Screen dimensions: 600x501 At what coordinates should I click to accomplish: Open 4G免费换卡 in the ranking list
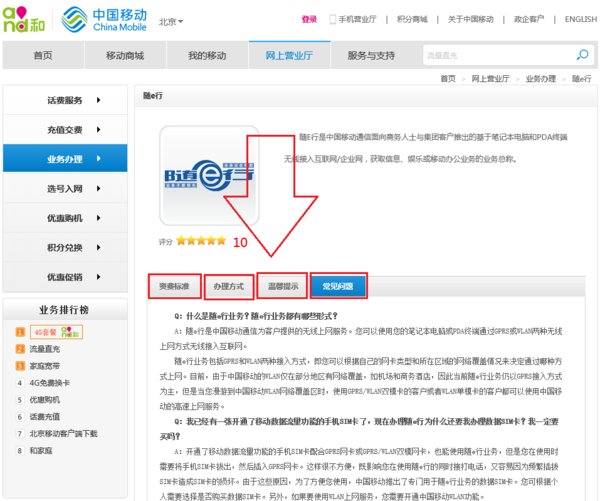click(50, 383)
